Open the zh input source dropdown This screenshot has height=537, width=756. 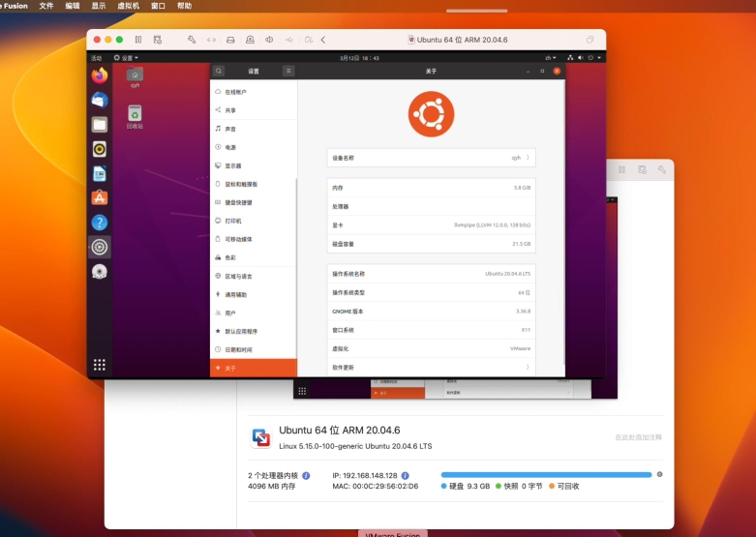(550, 58)
